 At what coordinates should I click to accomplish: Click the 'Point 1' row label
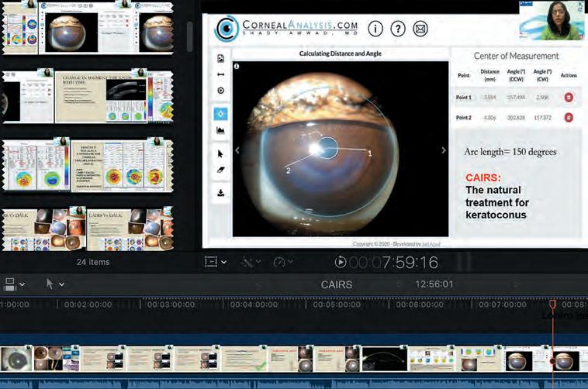(464, 98)
